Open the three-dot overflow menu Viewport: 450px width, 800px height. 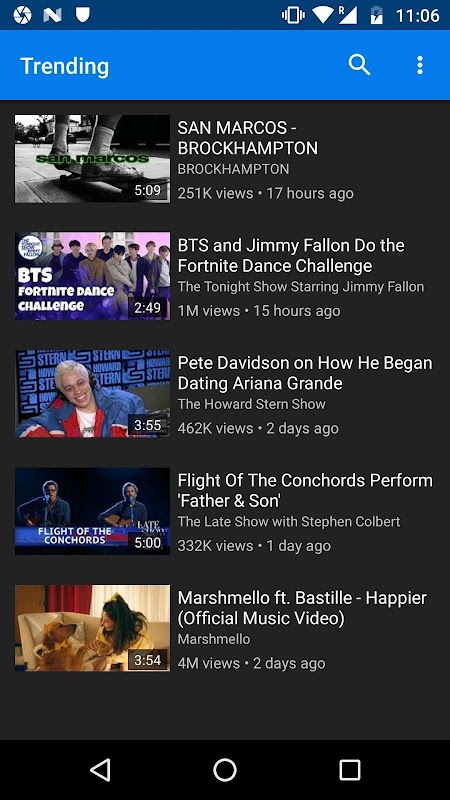click(x=419, y=65)
